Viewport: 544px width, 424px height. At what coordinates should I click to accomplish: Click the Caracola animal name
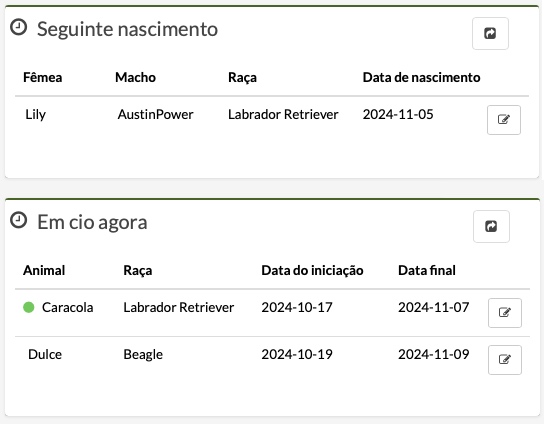(68, 307)
